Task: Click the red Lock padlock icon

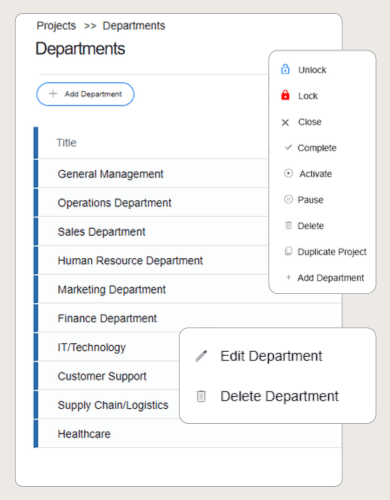Action: (x=285, y=95)
